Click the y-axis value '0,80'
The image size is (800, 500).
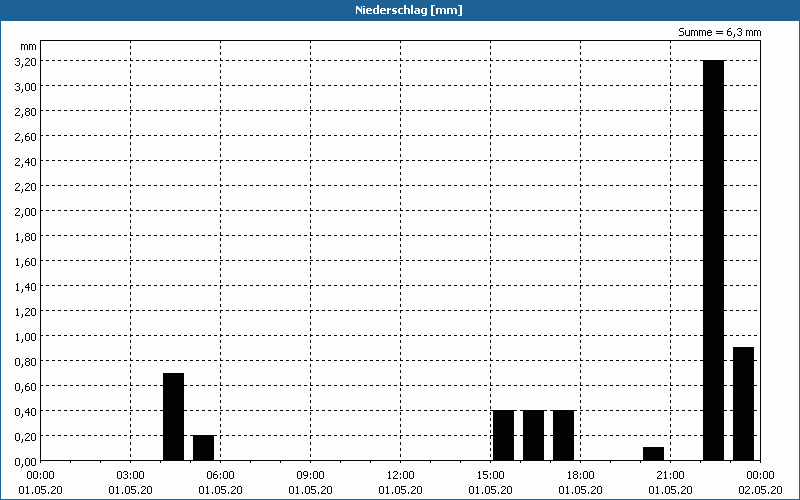26,361
